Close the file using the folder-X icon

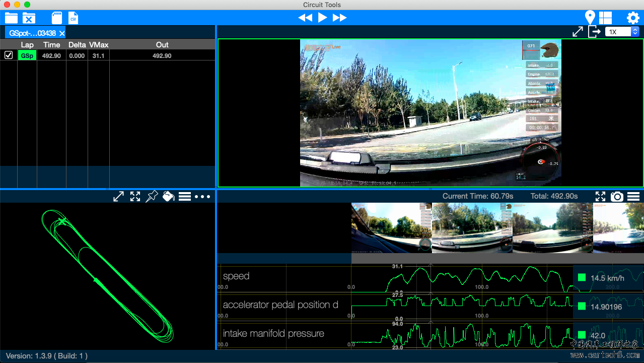point(29,18)
